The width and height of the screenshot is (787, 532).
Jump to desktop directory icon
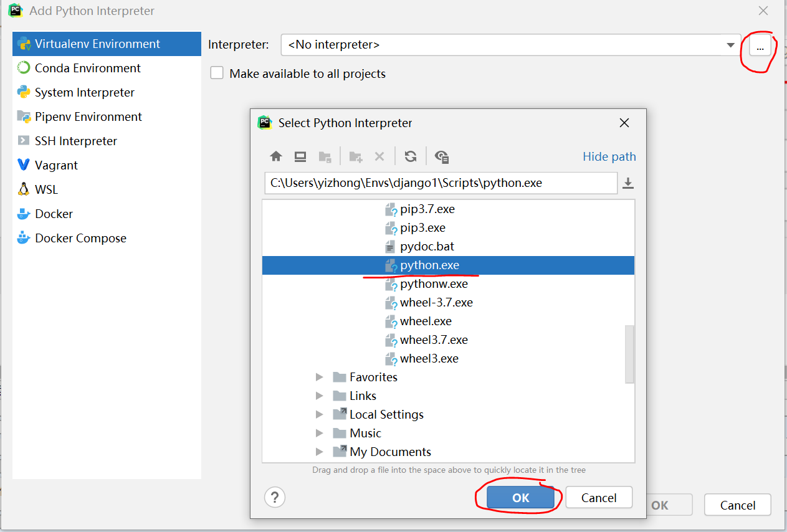coord(300,156)
